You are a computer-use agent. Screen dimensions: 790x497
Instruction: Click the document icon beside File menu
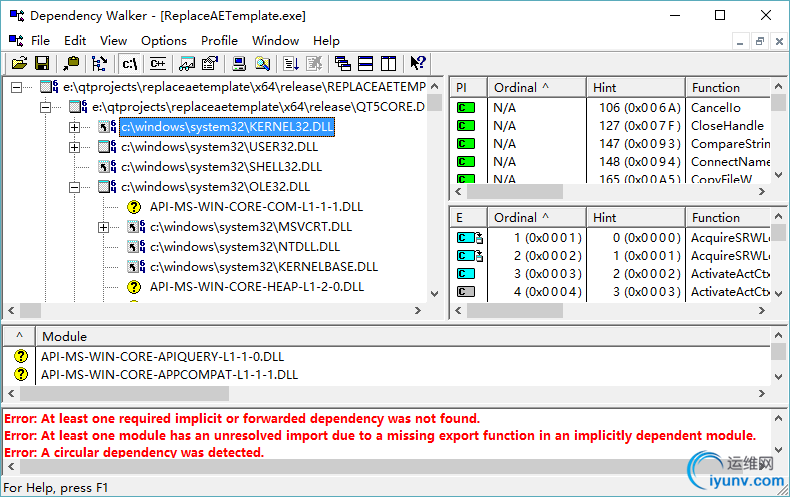point(16,40)
